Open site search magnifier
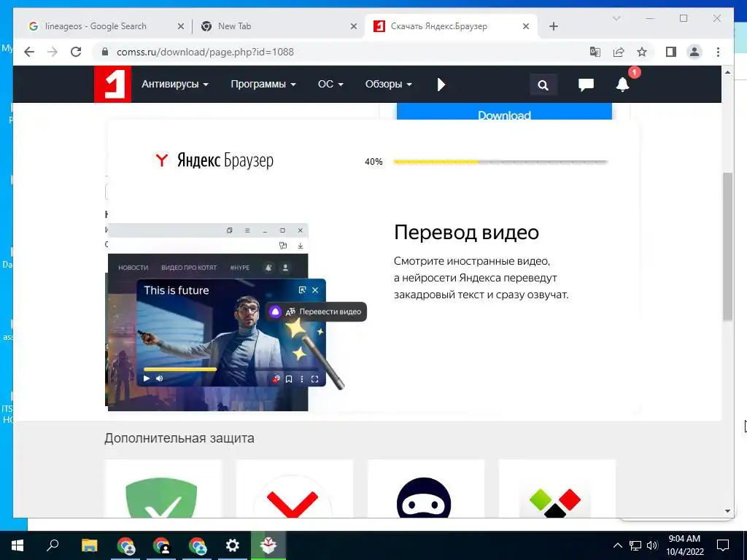The height and width of the screenshot is (560, 747). coord(543,85)
